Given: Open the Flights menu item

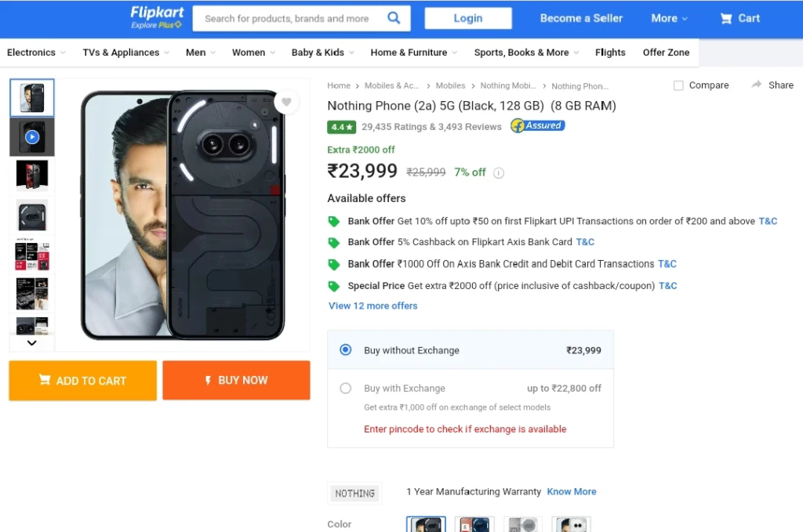Looking at the screenshot, I should point(610,52).
